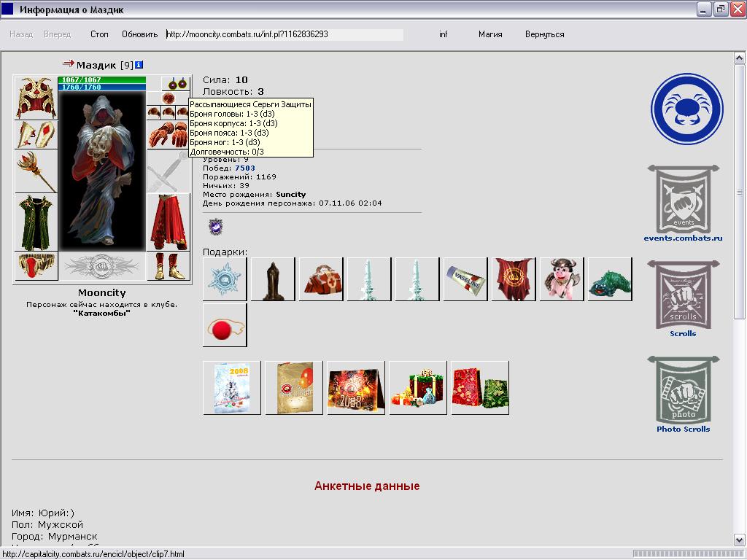Click the red helmet equipment slot
747x560 pixels.
coord(35,98)
